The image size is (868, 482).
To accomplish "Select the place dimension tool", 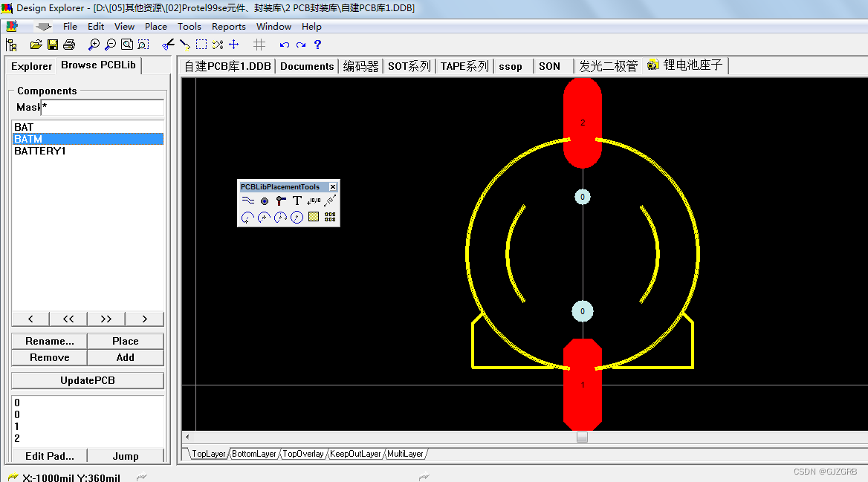I will pyautogui.click(x=330, y=201).
